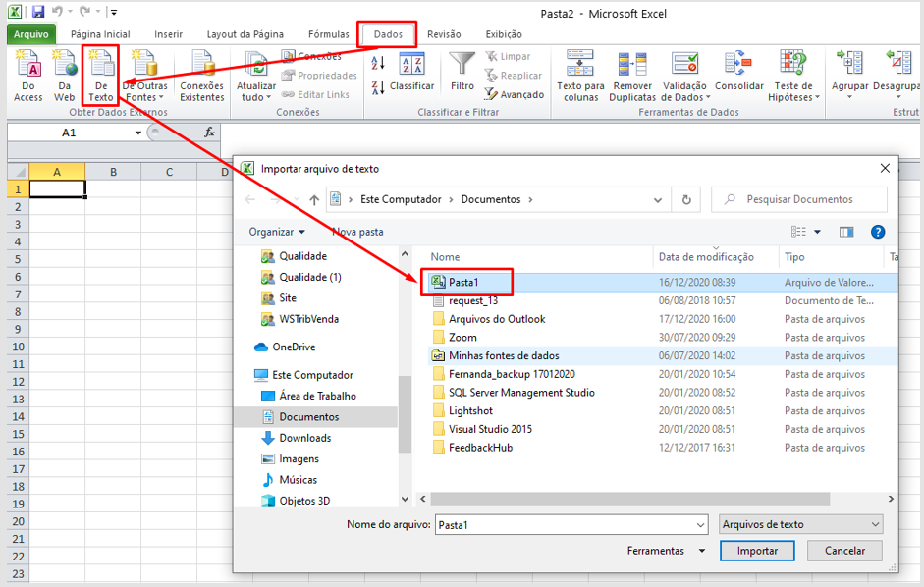Screen dimensions: 924x587
Task: Select column B header in worksheet
Action: point(113,172)
